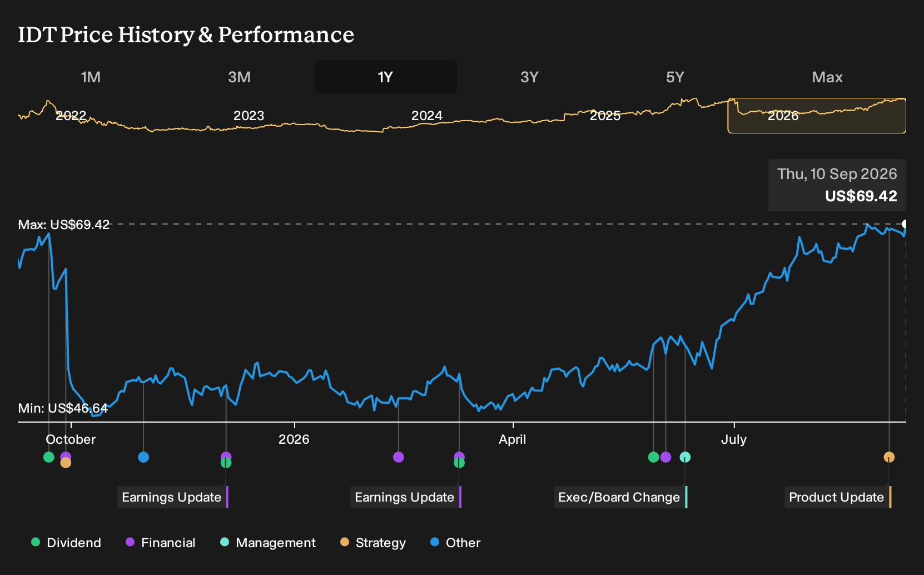Select the 1Y time range tab

coord(386,77)
